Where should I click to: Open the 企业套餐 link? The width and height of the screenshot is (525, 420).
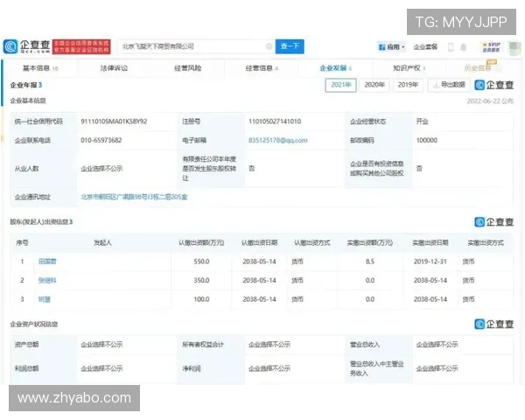tap(425, 47)
